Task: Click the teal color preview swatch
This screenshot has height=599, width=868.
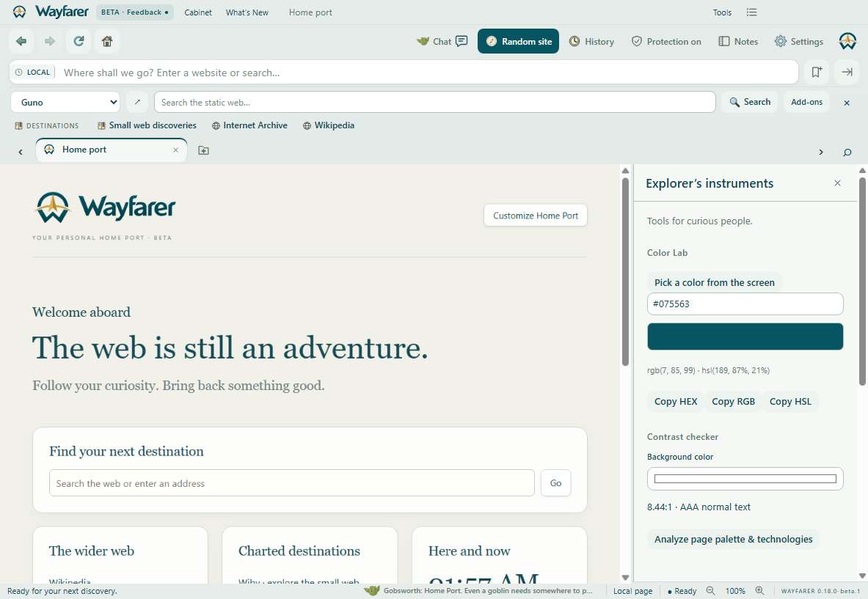Action: pyautogui.click(x=745, y=337)
